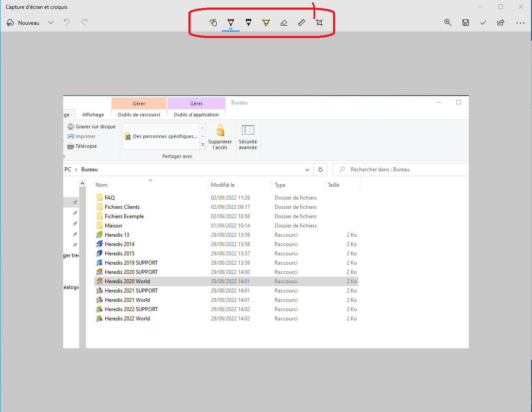This screenshot has height=412, width=532.
Task: Click the Affichage tab in the capture
Action: click(x=93, y=115)
